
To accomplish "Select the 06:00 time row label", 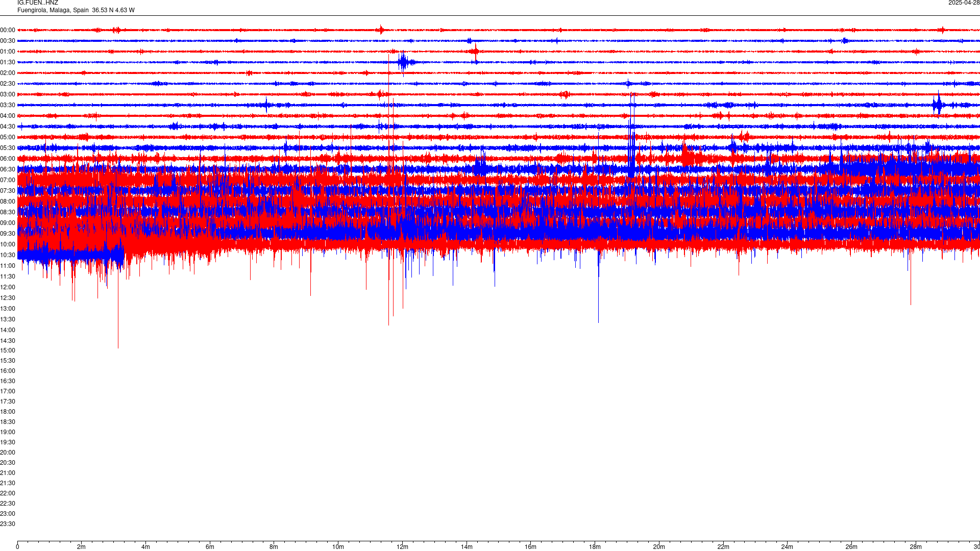I will tap(8, 159).
